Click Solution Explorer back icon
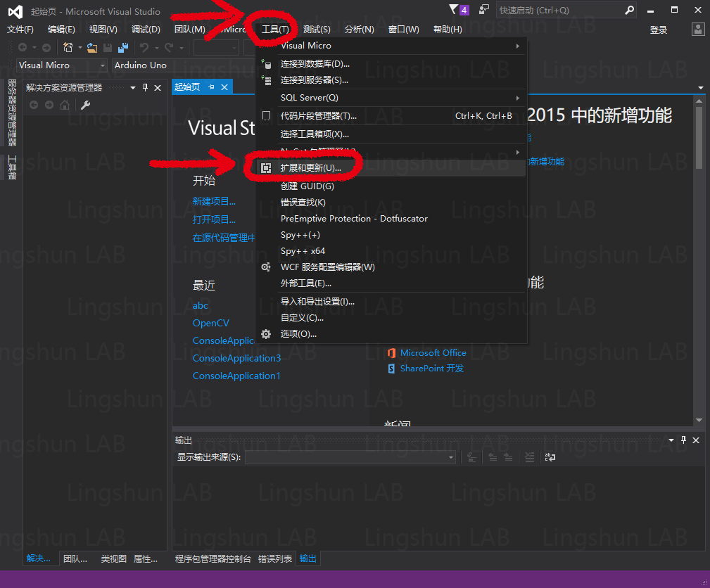This screenshot has height=588, width=710. click(34, 105)
